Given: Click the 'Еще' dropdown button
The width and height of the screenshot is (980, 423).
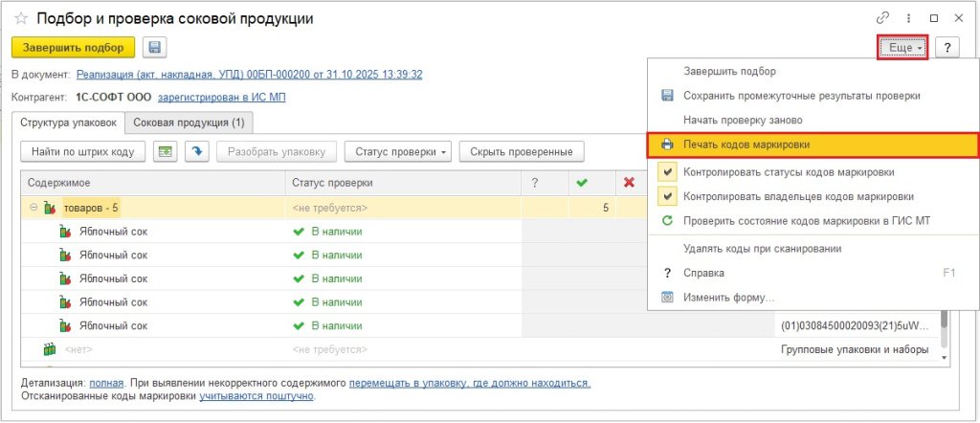Looking at the screenshot, I should click(x=902, y=48).
